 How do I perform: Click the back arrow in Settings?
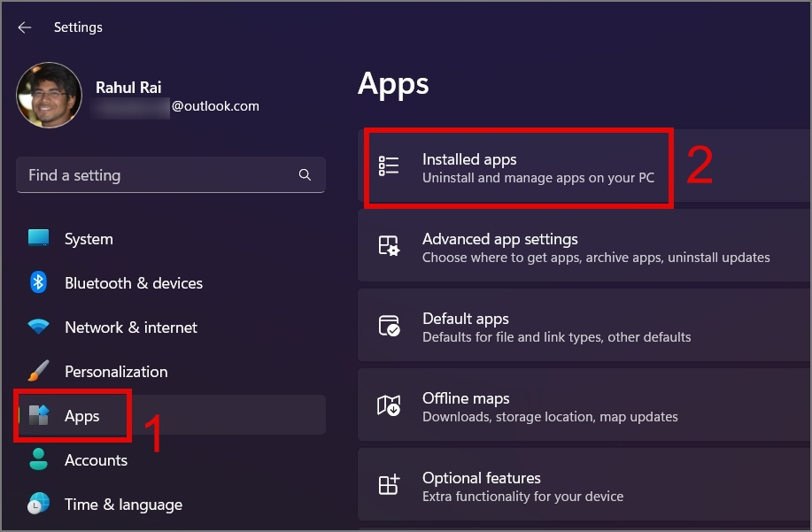(x=24, y=27)
